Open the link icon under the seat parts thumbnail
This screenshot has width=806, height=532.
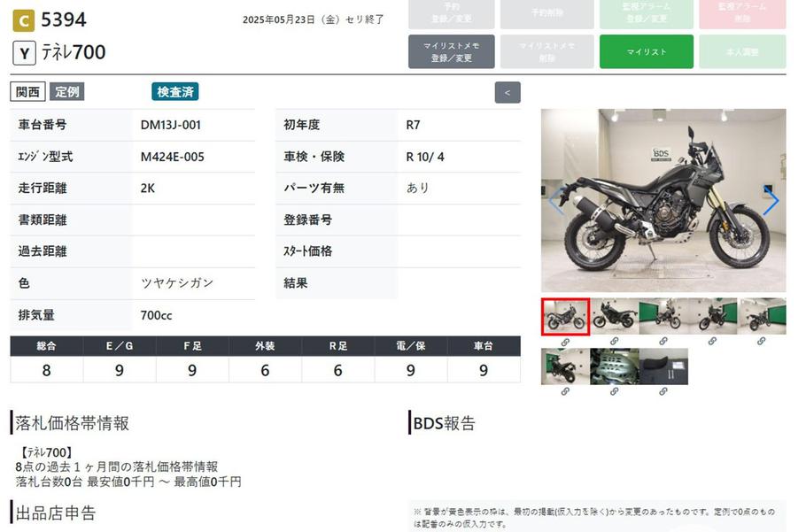663,392
